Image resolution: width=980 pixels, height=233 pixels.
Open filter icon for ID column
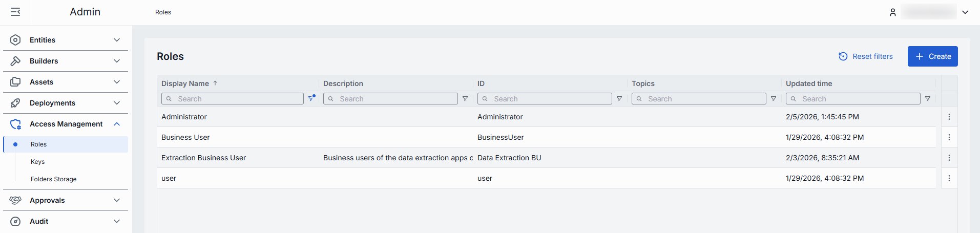619,99
